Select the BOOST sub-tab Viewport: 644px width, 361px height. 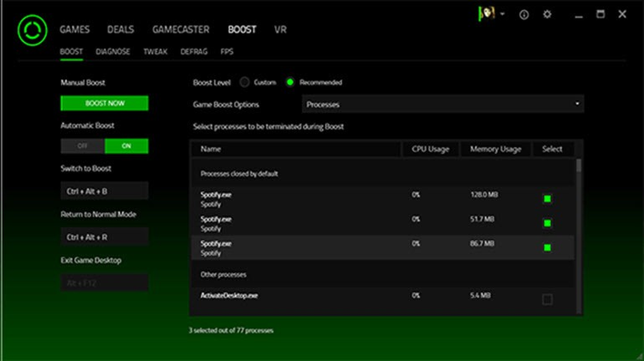coord(71,52)
